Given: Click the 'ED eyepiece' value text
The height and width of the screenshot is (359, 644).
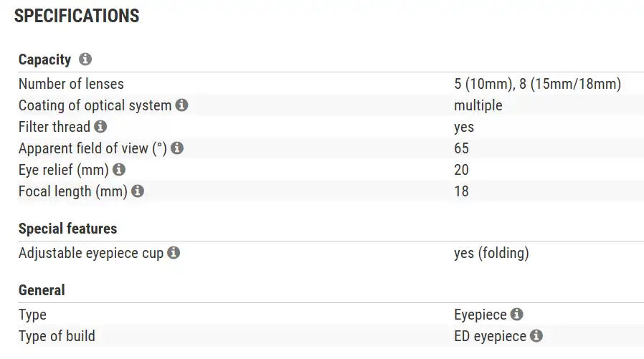Looking at the screenshot, I should pos(490,336).
